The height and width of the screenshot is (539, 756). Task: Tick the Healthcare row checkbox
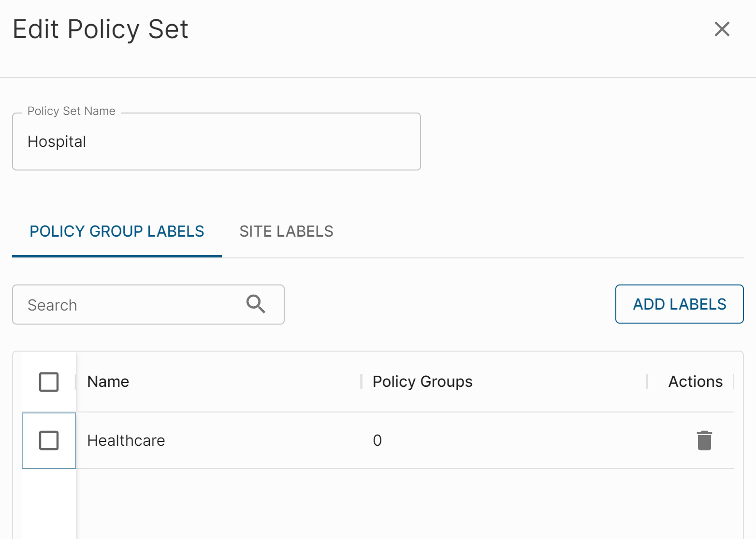coord(49,440)
